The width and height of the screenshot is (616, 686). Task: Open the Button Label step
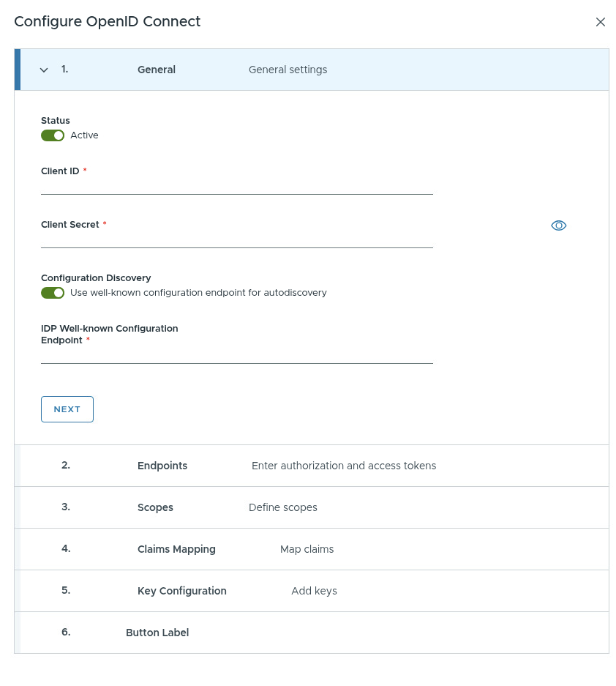click(x=157, y=633)
